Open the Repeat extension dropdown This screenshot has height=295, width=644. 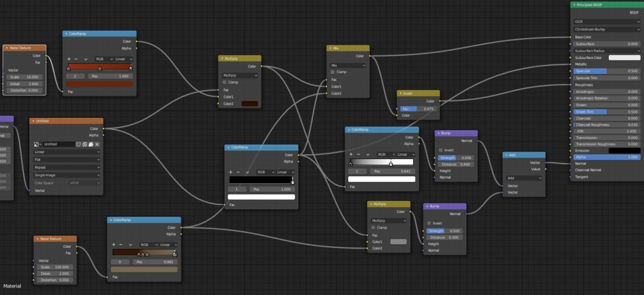coord(67,167)
